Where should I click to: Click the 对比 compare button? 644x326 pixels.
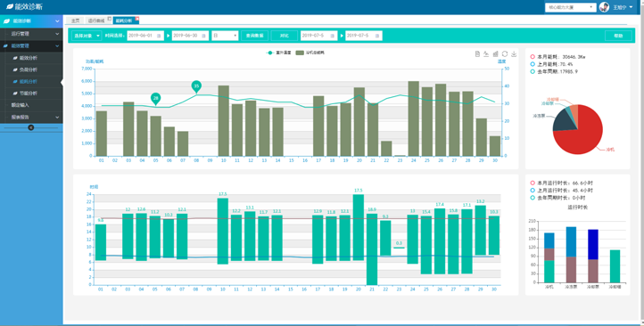pos(285,36)
